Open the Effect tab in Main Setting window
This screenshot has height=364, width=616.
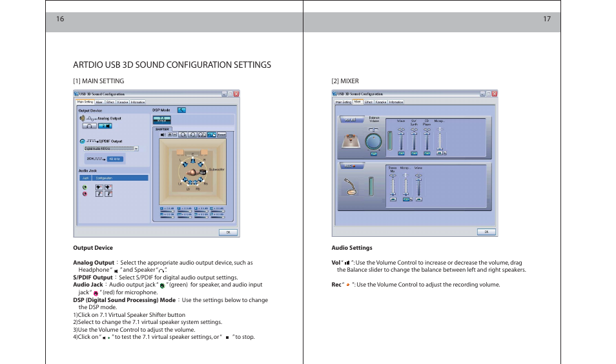[x=110, y=102]
